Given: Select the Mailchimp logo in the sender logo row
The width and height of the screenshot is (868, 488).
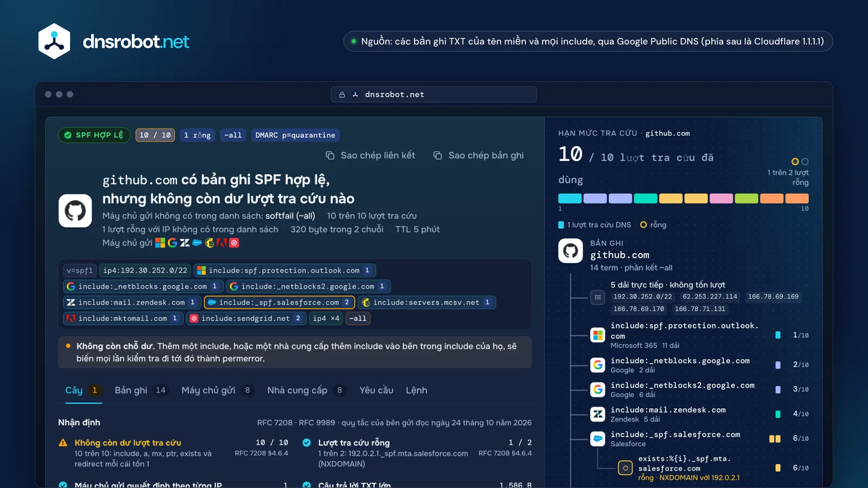Looking at the screenshot, I should (x=209, y=243).
